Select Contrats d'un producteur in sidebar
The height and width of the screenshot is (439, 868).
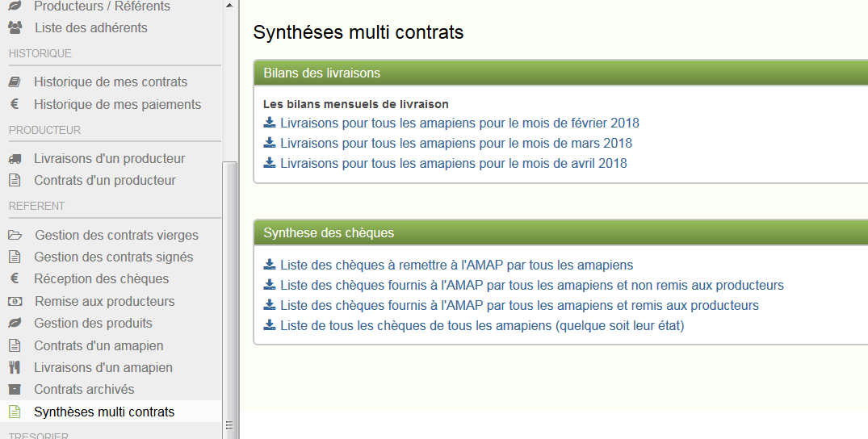[105, 181]
